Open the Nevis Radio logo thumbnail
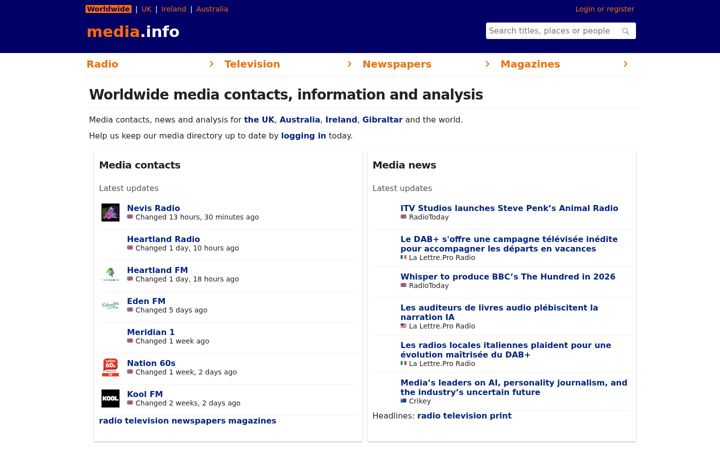 click(x=110, y=213)
